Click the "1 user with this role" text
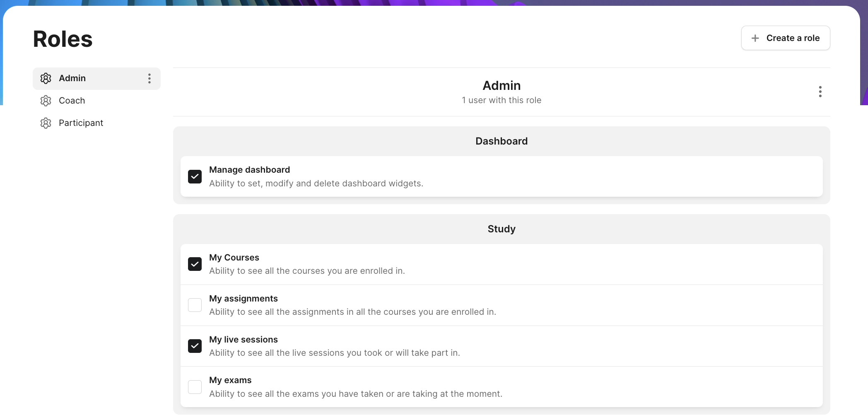This screenshot has height=415, width=868. click(501, 100)
